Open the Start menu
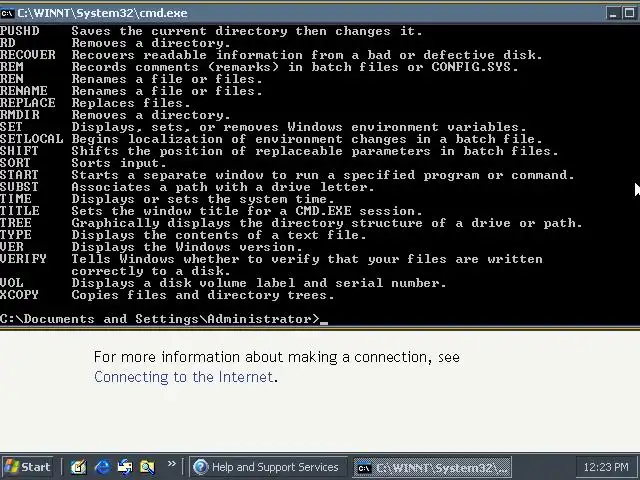The height and width of the screenshot is (480, 640). point(28,467)
